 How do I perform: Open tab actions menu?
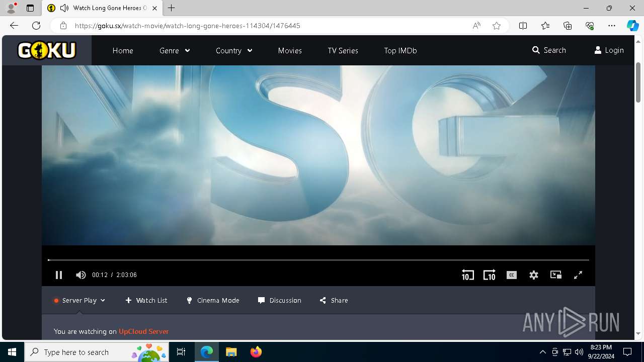(30, 8)
